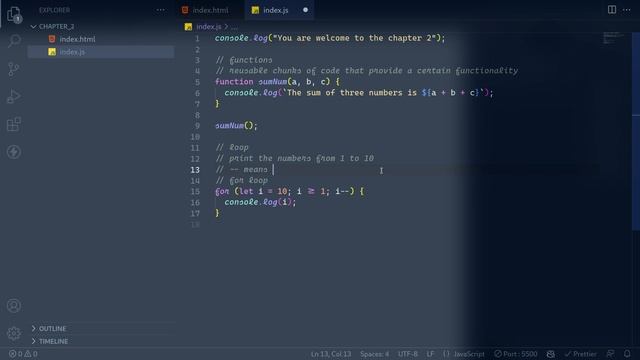Click the unsaved dot on index.js tab
This screenshot has height=360, width=640.
(x=305, y=10)
